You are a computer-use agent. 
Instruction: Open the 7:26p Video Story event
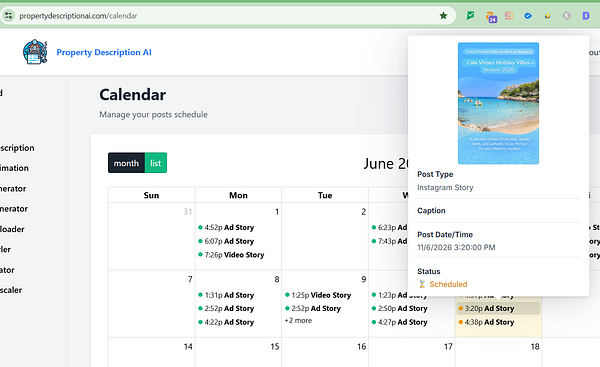(x=231, y=255)
